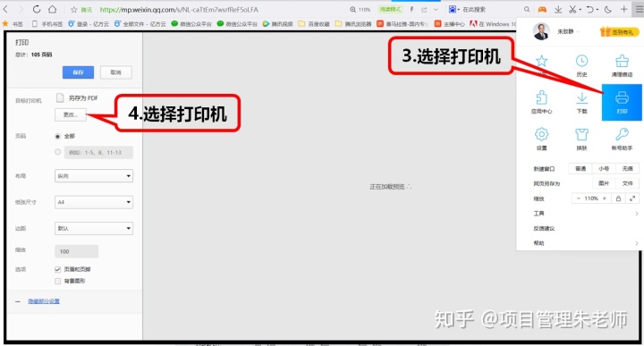Click the user avatar in menu
The image size is (644, 346).
coord(541,31)
